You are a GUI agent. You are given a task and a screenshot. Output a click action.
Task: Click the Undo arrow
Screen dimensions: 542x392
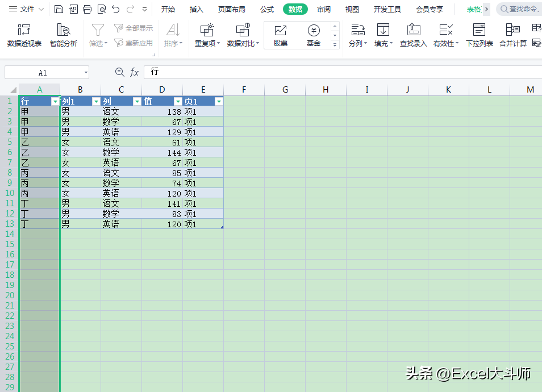click(116, 9)
